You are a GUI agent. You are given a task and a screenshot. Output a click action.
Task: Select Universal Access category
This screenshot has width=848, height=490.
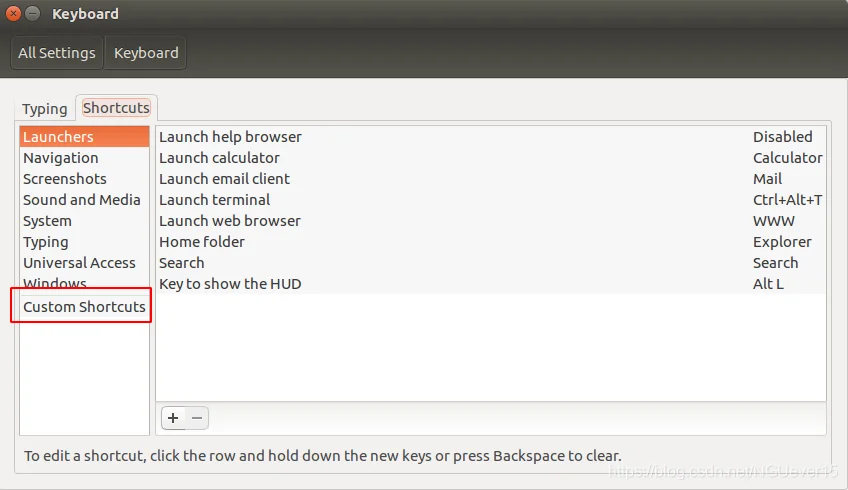click(x=84, y=263)
